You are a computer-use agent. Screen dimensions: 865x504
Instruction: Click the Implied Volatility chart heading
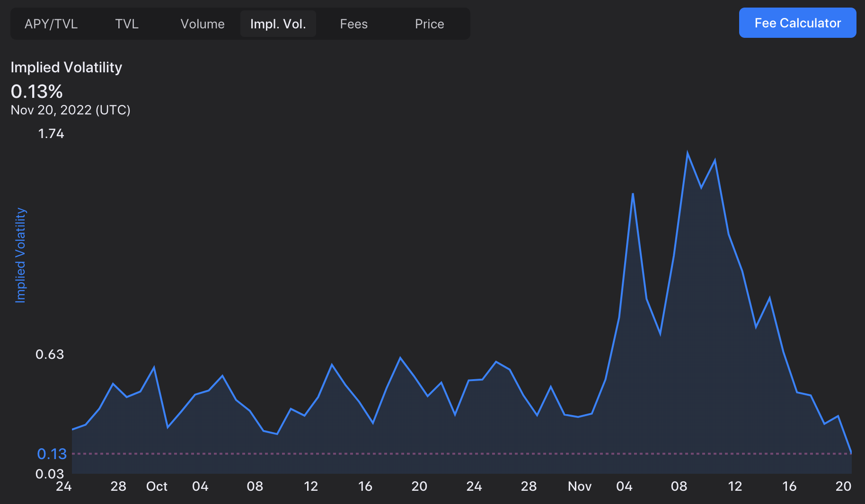click(66, 68)
